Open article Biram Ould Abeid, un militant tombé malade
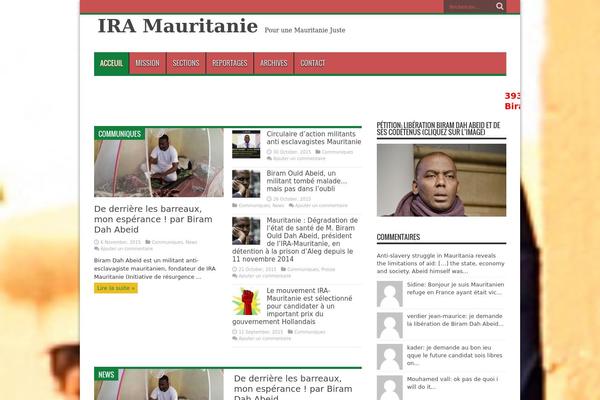 click(307, 181)
